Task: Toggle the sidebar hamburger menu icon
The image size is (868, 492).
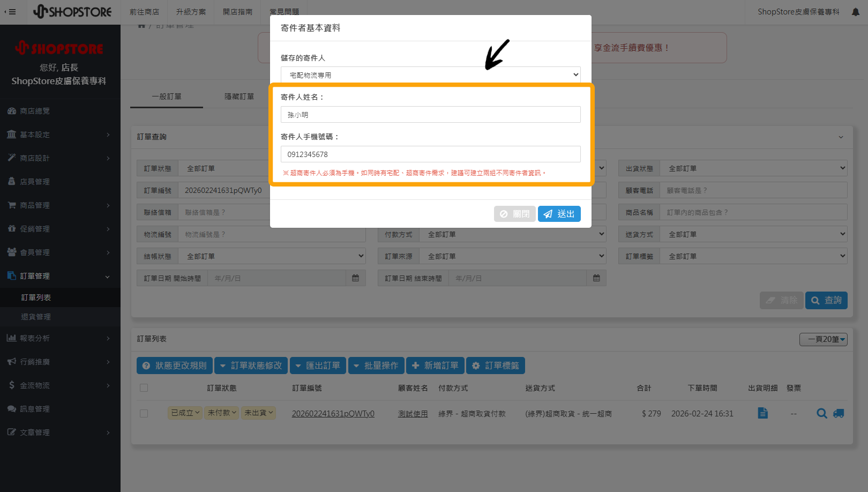Action: [x=10, y=12]
